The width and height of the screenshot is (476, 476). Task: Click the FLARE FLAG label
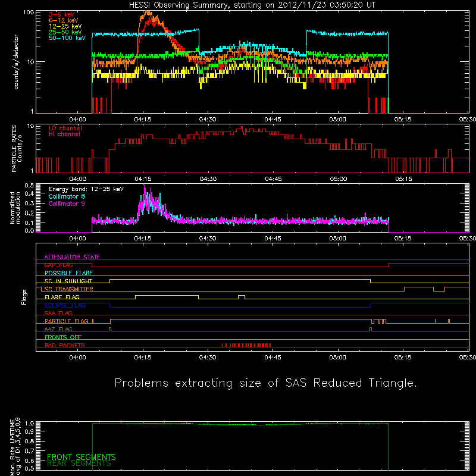[62, 297]
